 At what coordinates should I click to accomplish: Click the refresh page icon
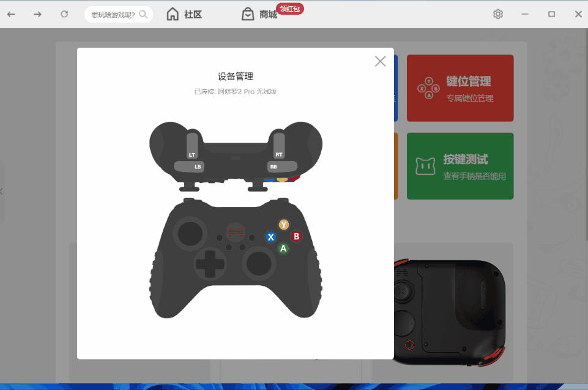point(64,14)
